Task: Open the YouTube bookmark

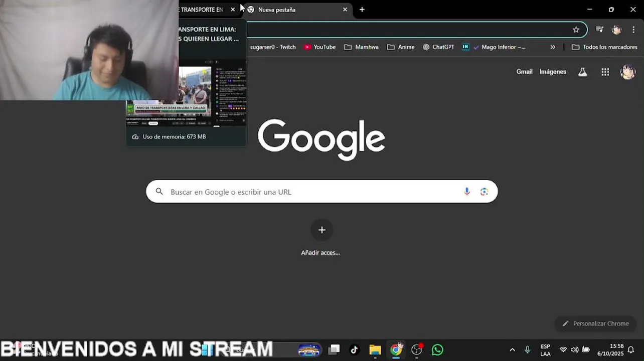Action: click(319, 47)
